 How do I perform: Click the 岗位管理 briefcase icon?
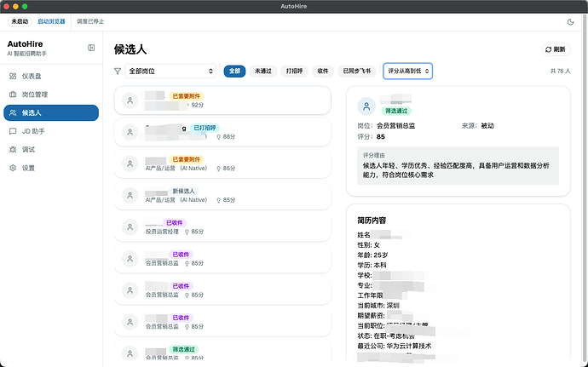[13, 95]
